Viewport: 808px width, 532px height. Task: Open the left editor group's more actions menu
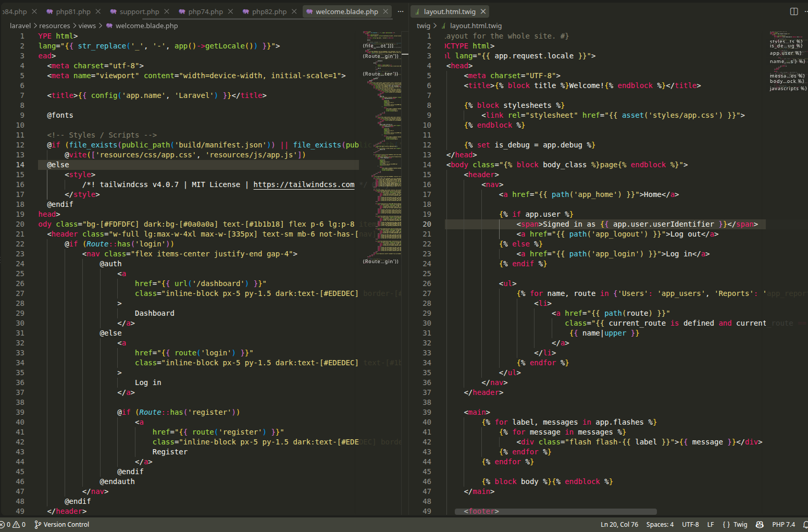[401, 11]
